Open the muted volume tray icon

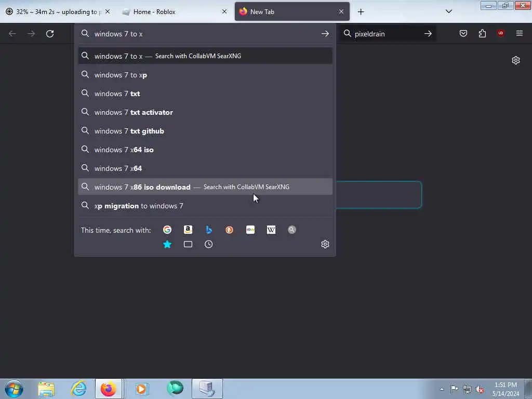[x=480, y=389]
